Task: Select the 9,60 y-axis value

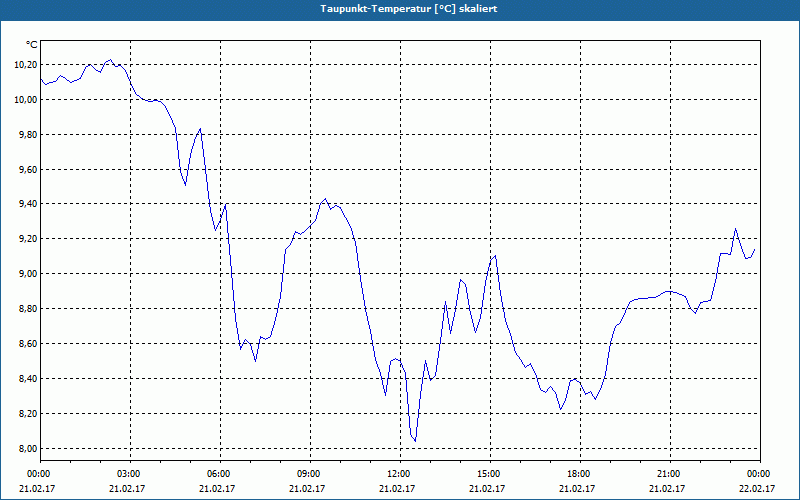Action: click(30, 169)
